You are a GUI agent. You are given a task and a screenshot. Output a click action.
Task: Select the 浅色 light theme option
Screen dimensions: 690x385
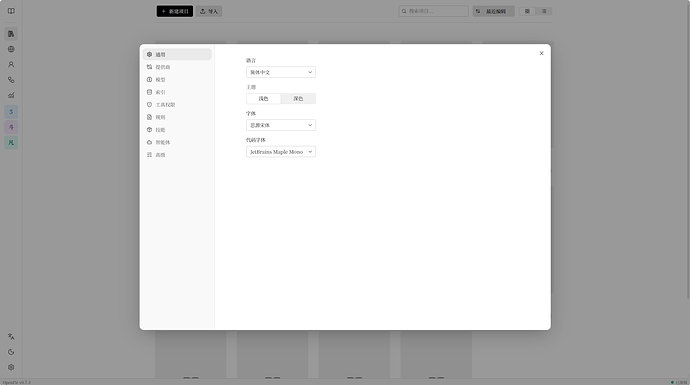pyautogui.click(x=263, y=99)
